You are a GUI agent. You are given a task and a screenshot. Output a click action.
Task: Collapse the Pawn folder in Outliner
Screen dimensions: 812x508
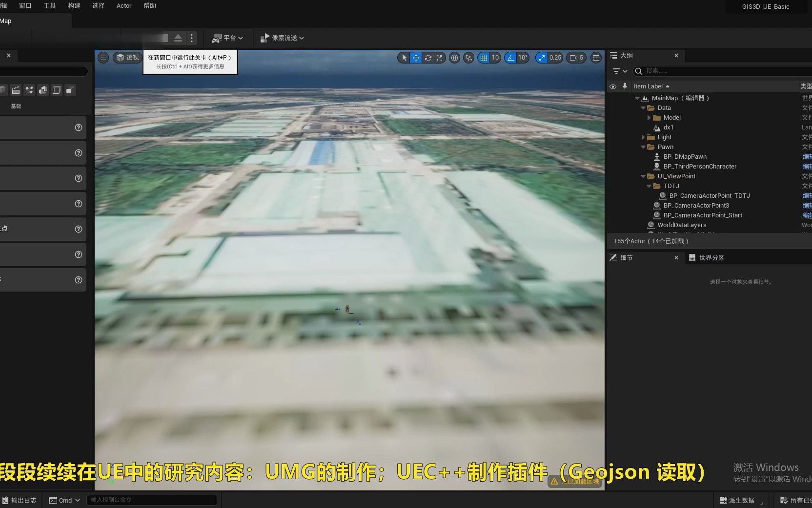click(x=643, y=147)
